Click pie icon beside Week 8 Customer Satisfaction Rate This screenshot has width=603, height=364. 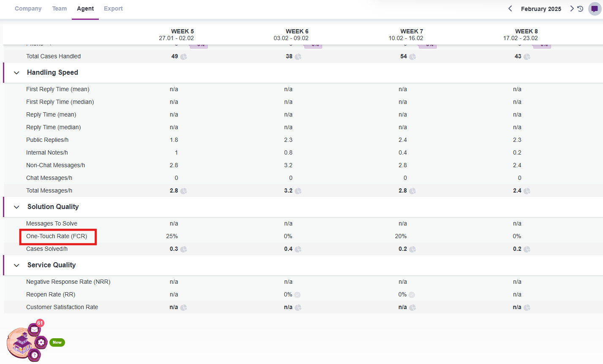(x=527, y=307)
